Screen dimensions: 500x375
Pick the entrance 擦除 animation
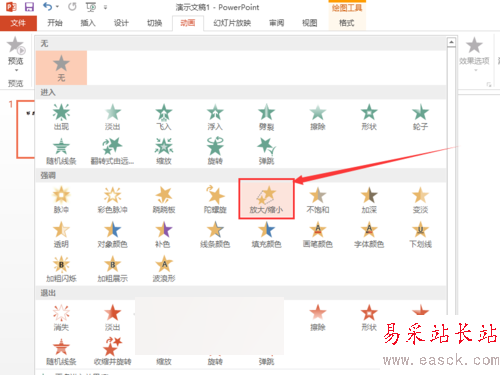[x=318, y=117]
